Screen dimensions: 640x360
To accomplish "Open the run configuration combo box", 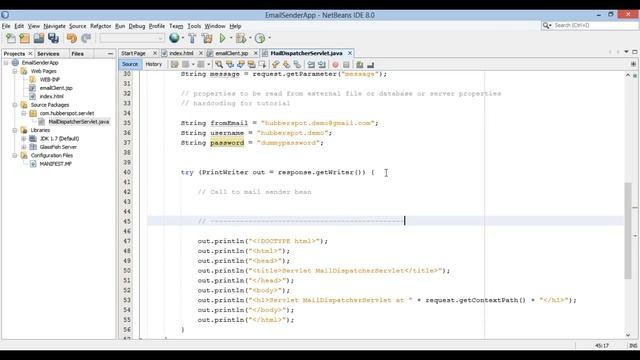I will click(x=132, y=38).
